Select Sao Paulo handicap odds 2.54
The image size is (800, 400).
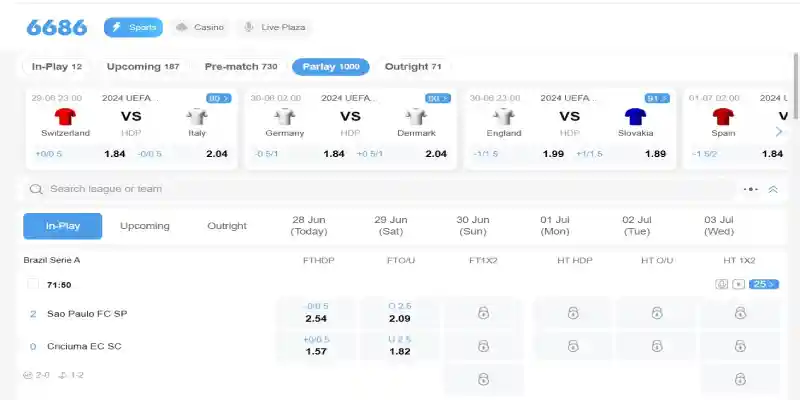point(316,313)
